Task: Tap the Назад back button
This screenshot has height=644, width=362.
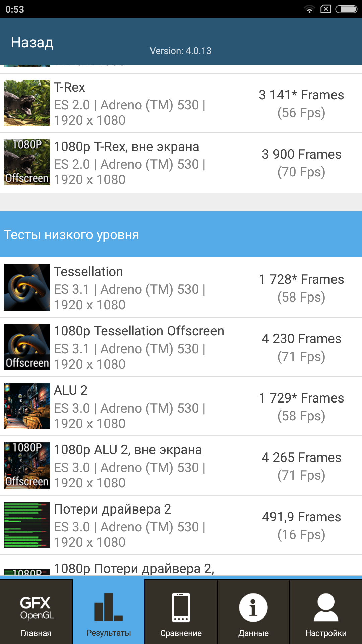Action: click(x=32, y=42)
